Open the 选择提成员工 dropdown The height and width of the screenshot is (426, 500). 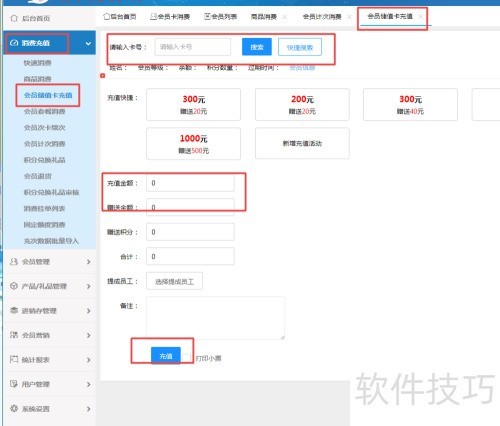174,281
